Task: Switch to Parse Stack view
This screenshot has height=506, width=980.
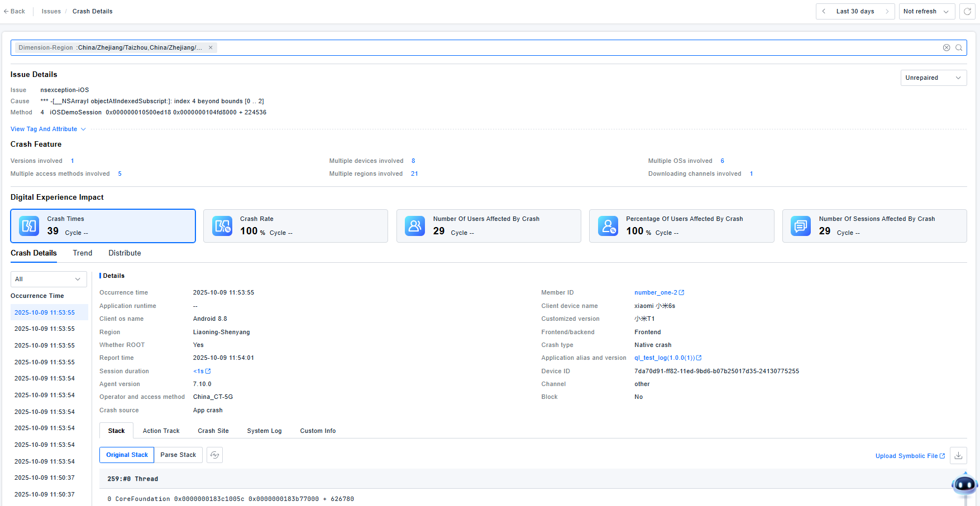Action: (x=178, y=455)
